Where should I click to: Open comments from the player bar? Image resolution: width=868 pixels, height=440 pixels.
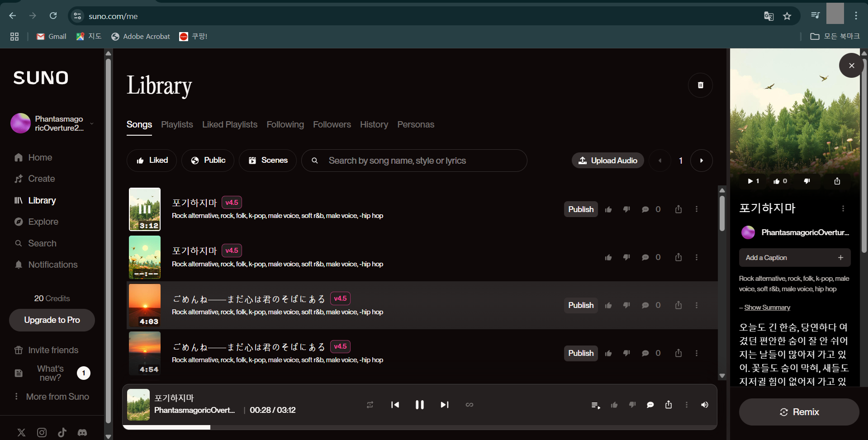point(650,405)
